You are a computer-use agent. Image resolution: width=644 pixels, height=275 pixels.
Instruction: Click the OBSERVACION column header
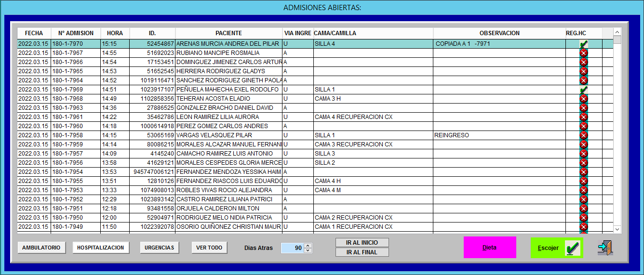pyautogui.click(x=499, y=33)
